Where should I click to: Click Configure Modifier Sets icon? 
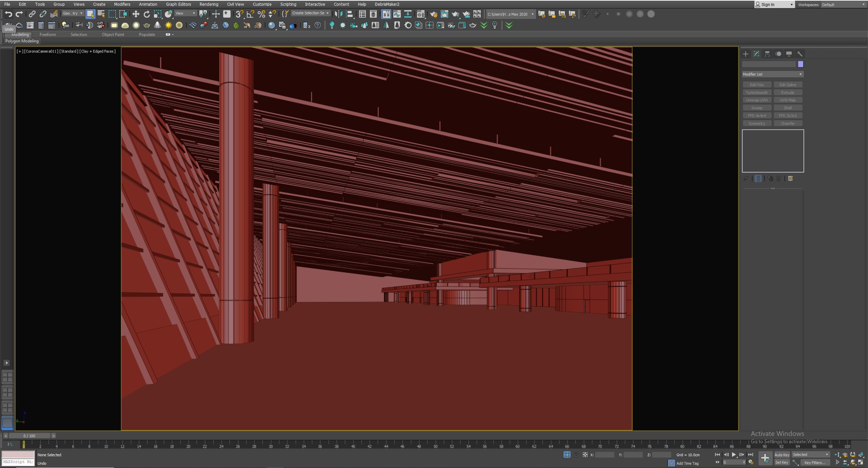790,179
